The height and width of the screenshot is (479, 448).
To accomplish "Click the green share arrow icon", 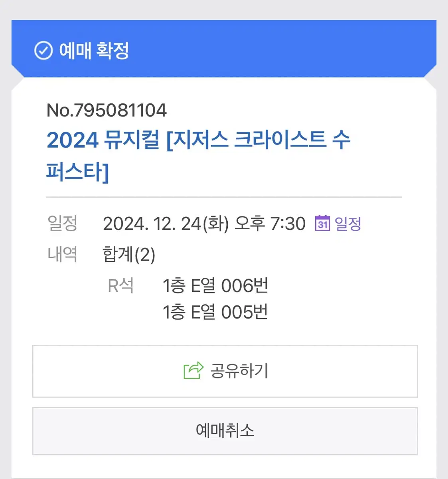I will pyautogui.click(x=193, y=370).
